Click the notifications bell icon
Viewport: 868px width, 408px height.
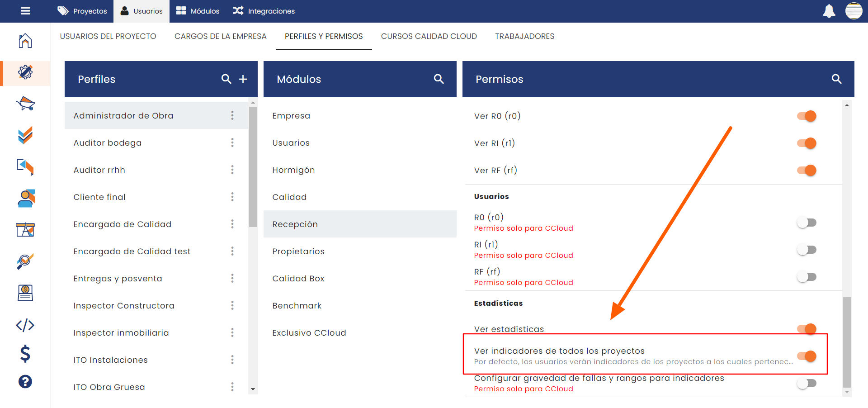click(829, 11)
